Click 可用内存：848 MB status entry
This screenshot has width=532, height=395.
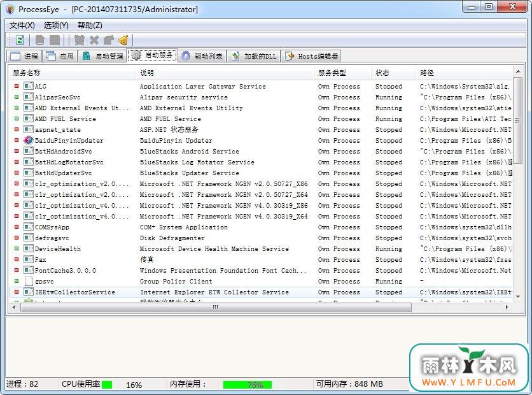tap(349, 384)
